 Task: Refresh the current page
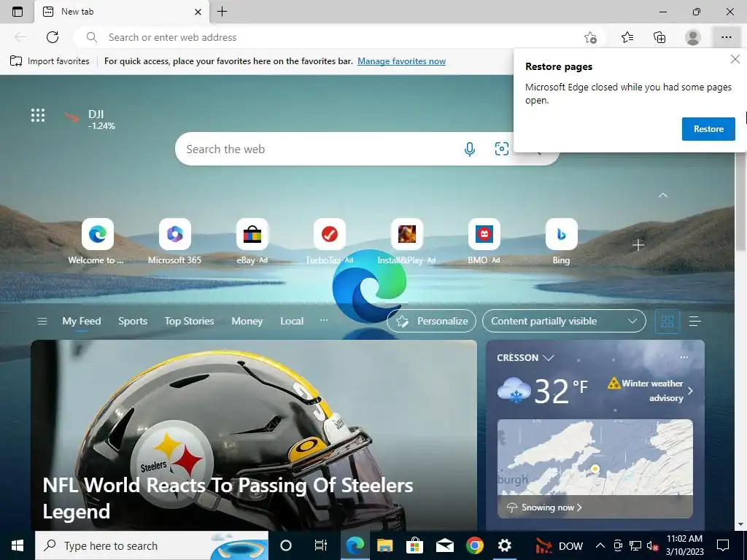coord(53,37)
